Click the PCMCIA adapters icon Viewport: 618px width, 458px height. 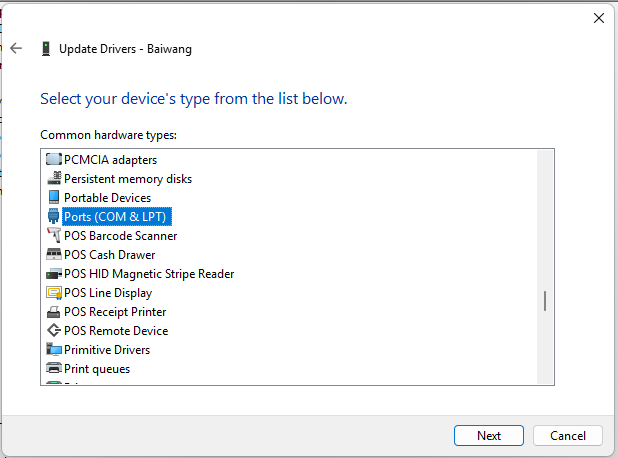[54, 160]
